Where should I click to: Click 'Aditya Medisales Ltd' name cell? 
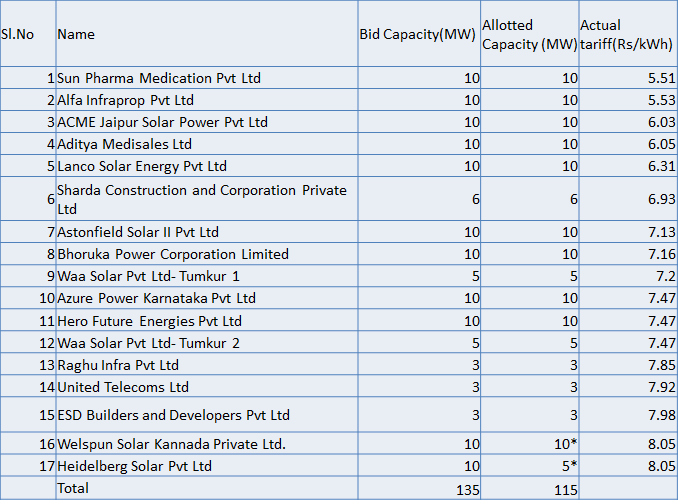coord(207,144)
